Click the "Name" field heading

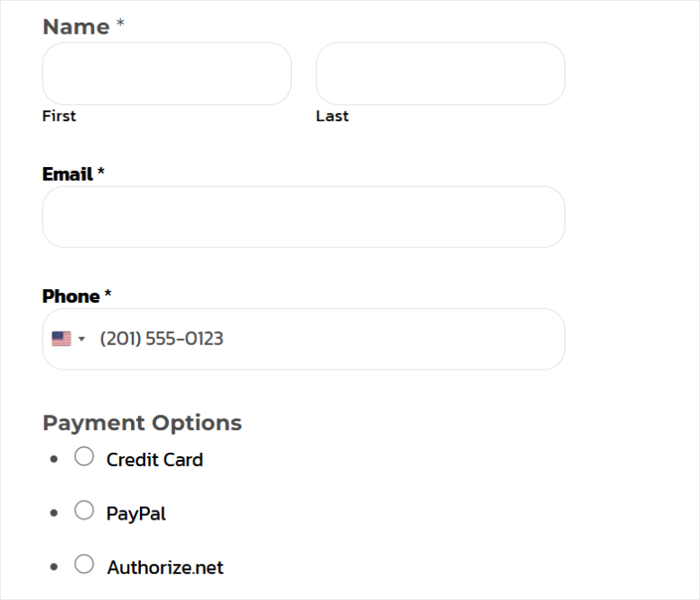pos(76,27)
